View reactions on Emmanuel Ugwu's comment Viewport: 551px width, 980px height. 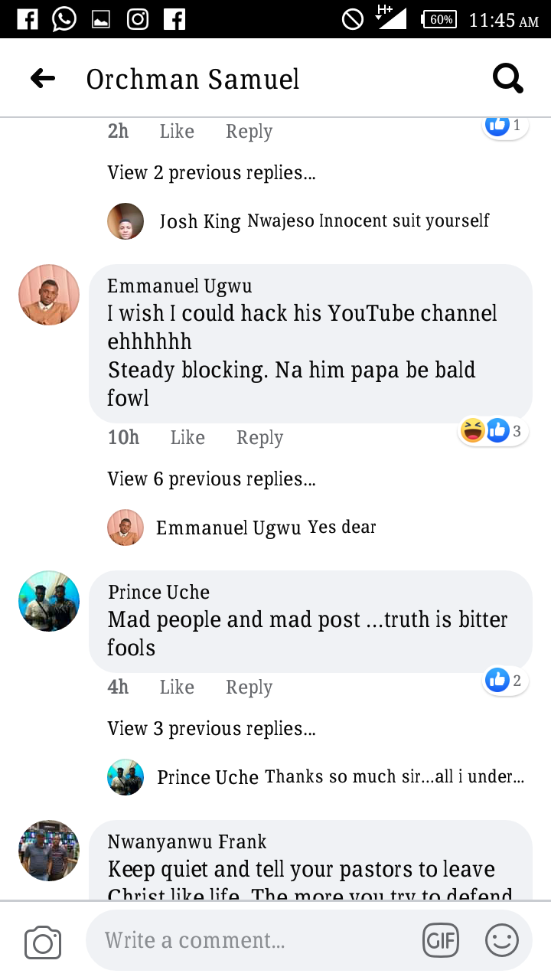pyautogui.click(x=493, y=431)
